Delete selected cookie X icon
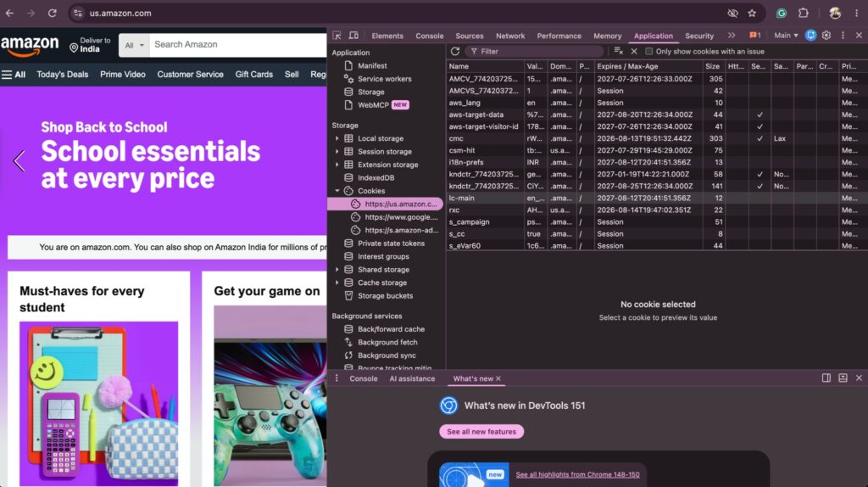The width and height of the screenshot is (868, 487). (x=634, y=51)
